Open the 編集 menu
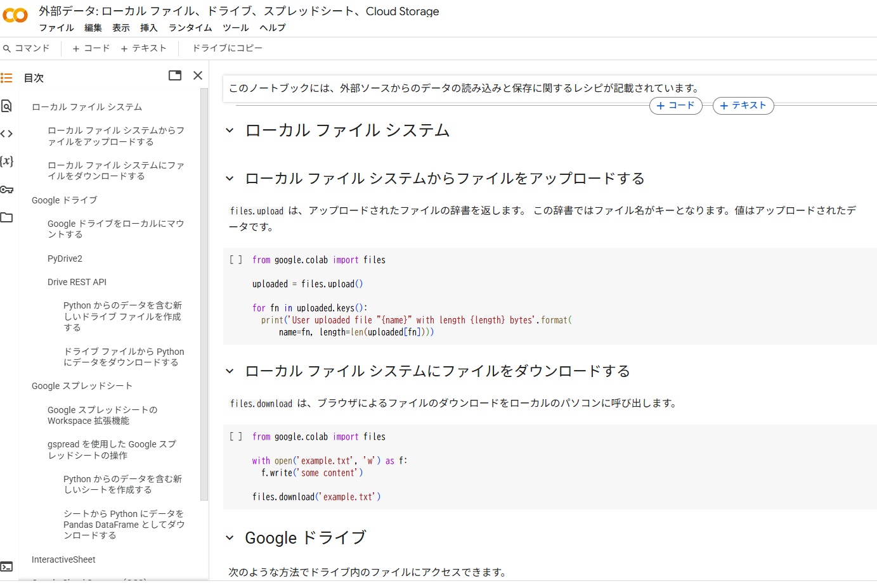877x588 pixels. [93, 28]
